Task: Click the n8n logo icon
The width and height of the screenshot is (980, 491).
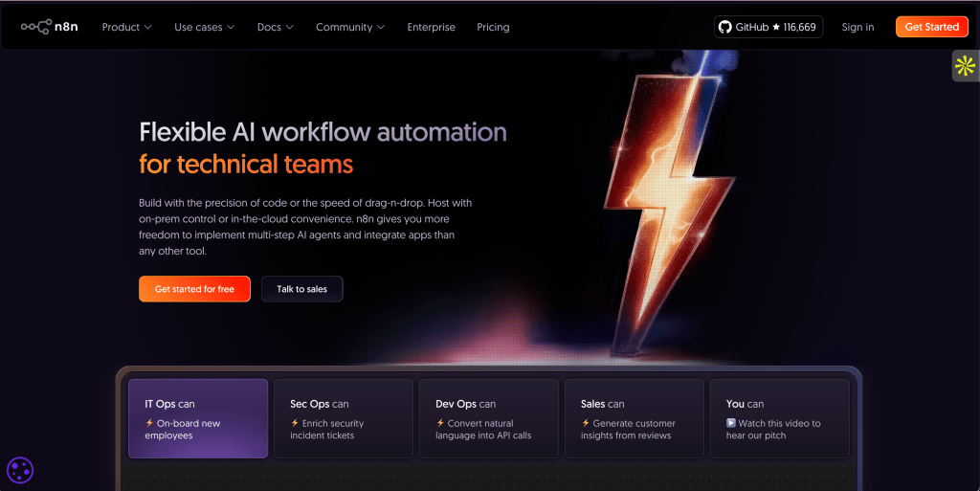Action: 35,27
